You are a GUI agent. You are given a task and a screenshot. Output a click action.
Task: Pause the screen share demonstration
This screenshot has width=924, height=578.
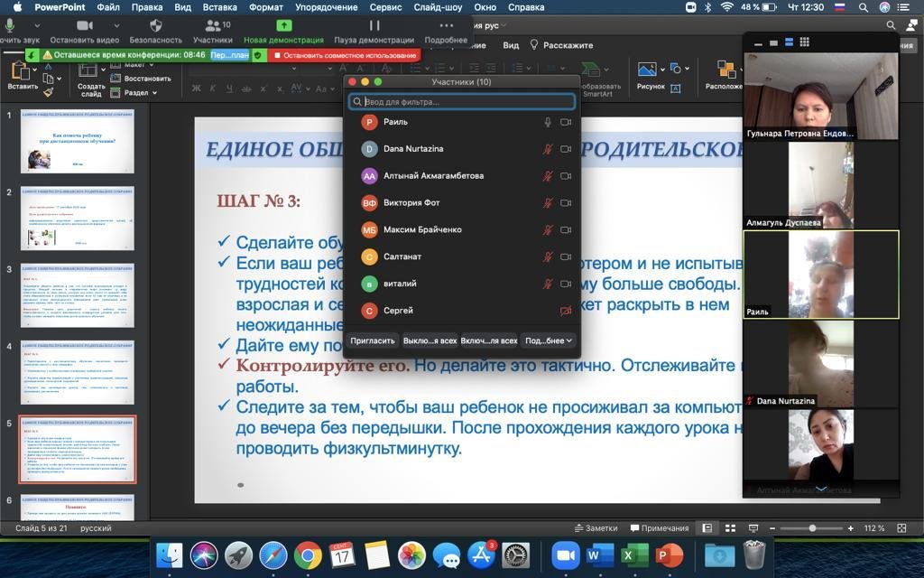(x=374, y=26)
